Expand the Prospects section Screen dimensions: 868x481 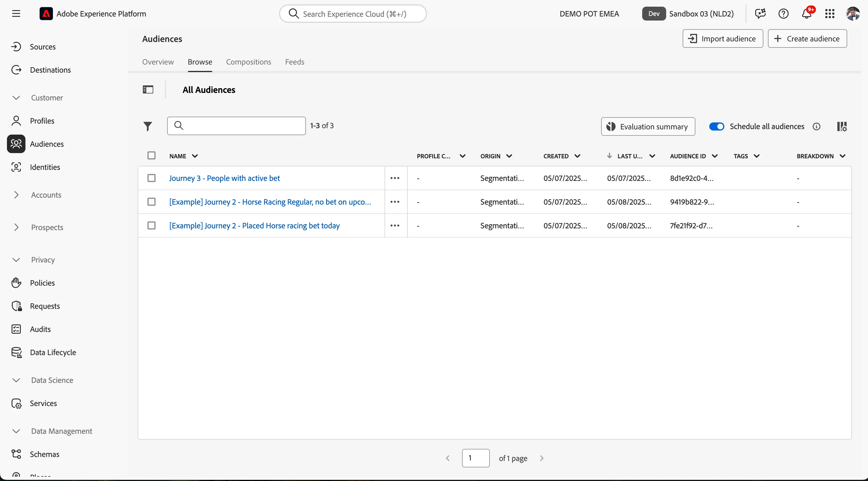pyautogui.click(x=16, y=227)
